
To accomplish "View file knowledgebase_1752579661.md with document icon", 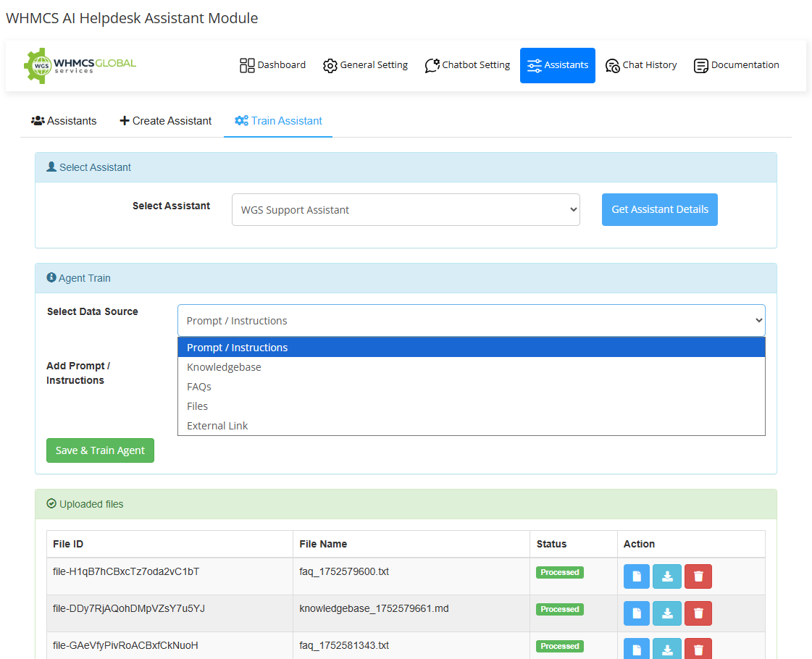I will [x=637, y=613].
